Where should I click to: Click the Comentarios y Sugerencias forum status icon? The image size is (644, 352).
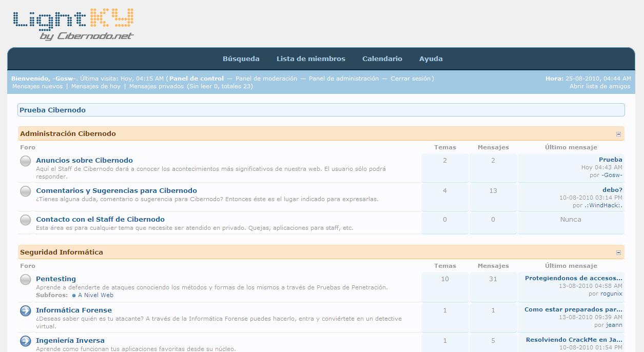[26, 191]
